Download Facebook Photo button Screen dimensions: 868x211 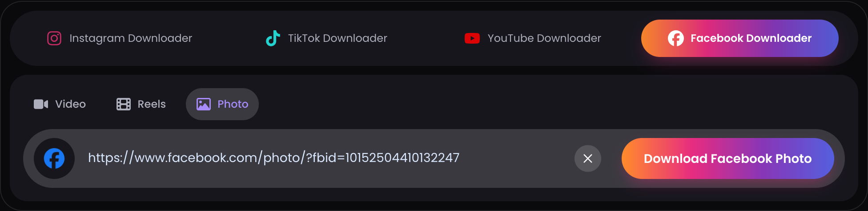point(728,158)
